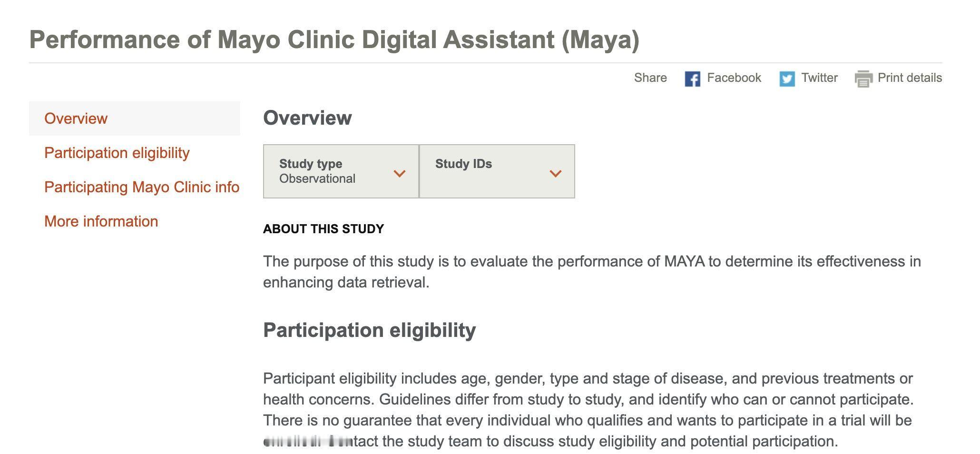Jump to More information section
The image size is (980, 454).
[101, 221]
